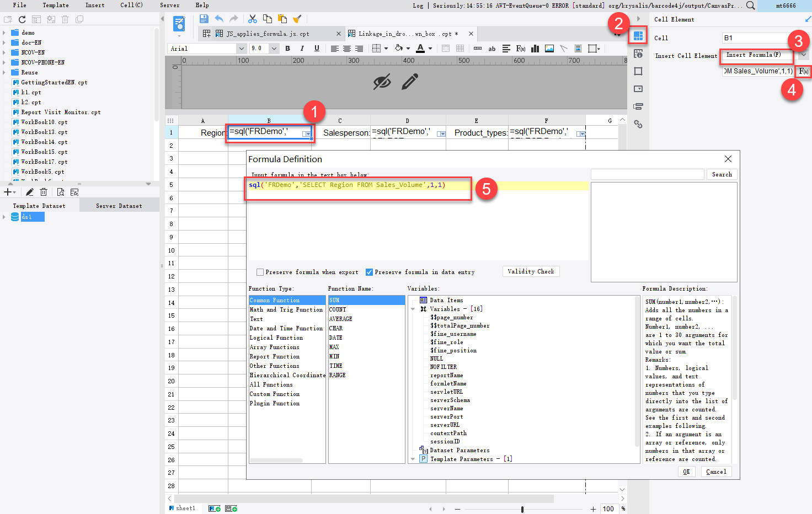Click Cancel in Formula Definition dialog

tap(716, 472)
